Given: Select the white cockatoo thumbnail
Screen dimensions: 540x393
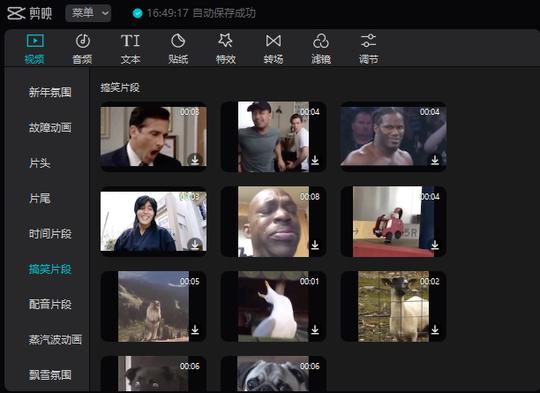Looking at the screenshot, I should pos(273,306).
